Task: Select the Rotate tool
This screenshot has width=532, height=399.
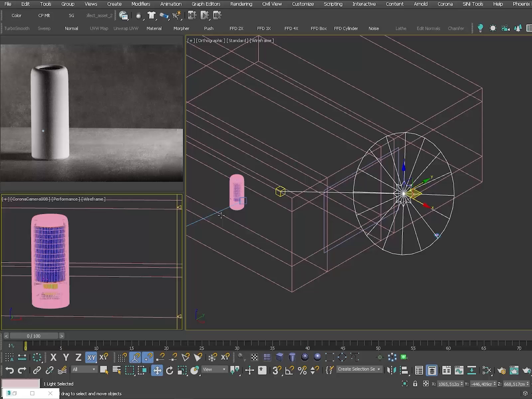Action: (x=170, y=370)
